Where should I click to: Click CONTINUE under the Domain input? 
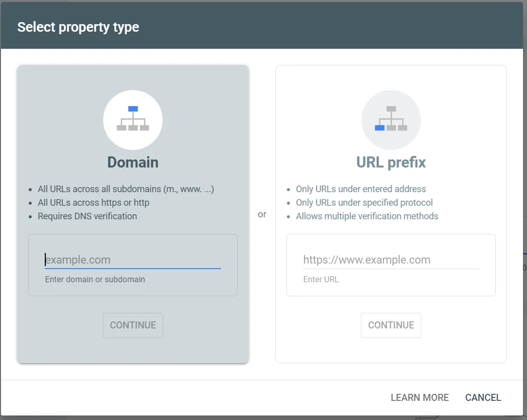point(132,325)
